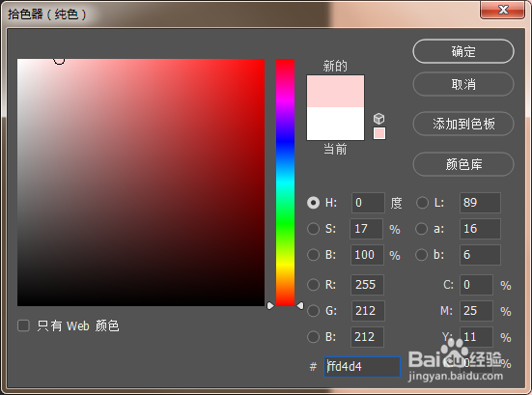Click the H degree input field
The image size is (532, 395).
368,203
